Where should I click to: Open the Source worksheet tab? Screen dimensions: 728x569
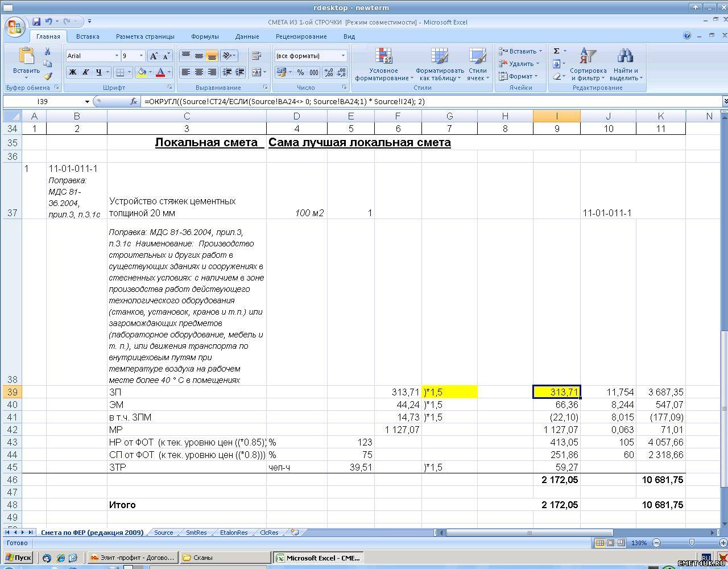(x=163, y=533)
